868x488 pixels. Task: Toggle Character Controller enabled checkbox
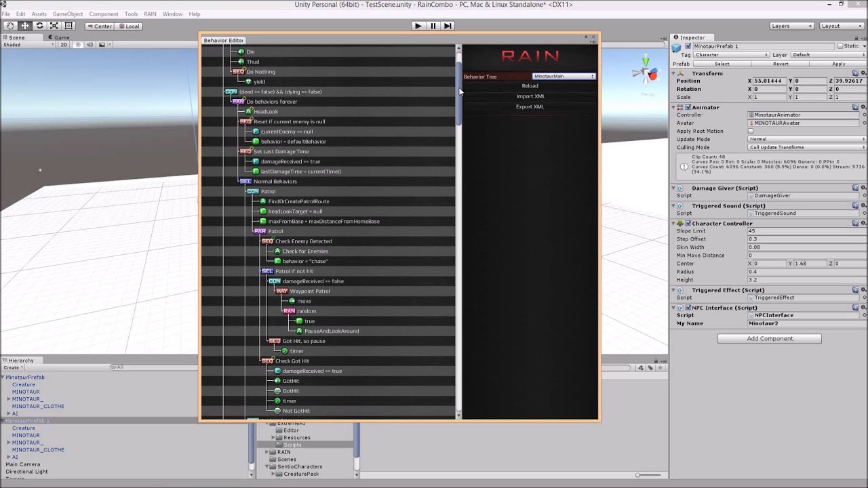click(x=688, y=223)
